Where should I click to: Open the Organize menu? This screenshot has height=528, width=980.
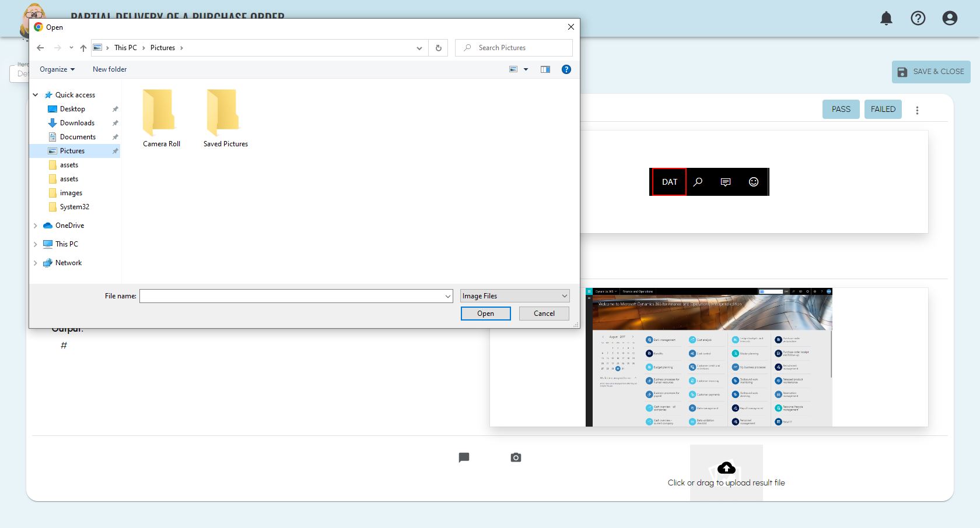pos(57,69)
